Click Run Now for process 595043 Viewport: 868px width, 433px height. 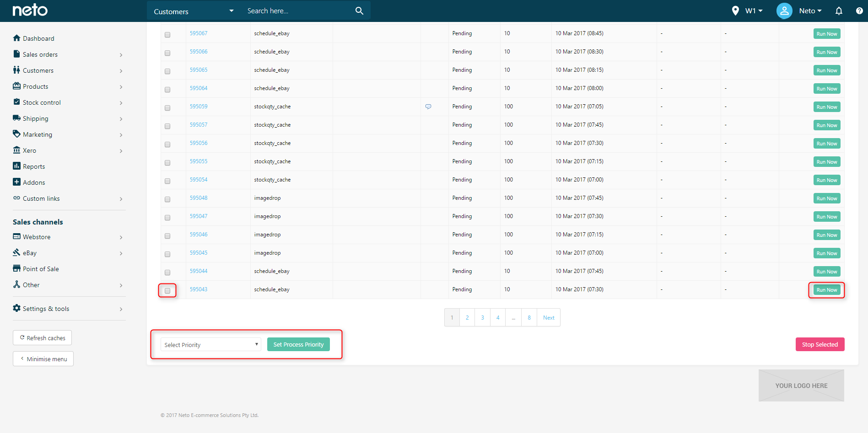tap(827, 290)
